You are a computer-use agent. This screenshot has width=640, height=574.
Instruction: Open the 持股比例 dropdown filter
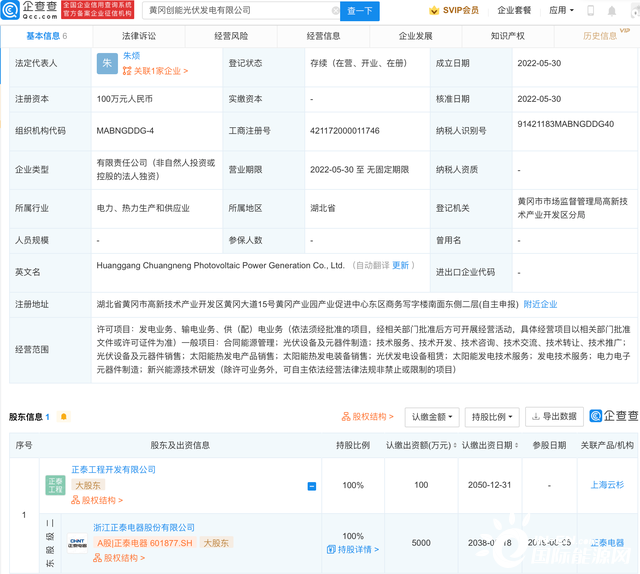tap(492, 416)
